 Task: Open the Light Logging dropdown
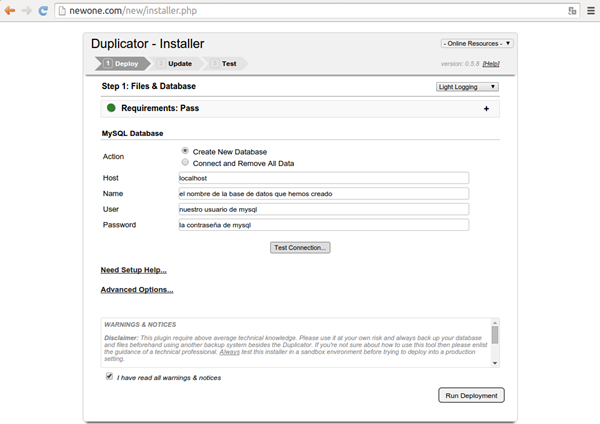467,87
